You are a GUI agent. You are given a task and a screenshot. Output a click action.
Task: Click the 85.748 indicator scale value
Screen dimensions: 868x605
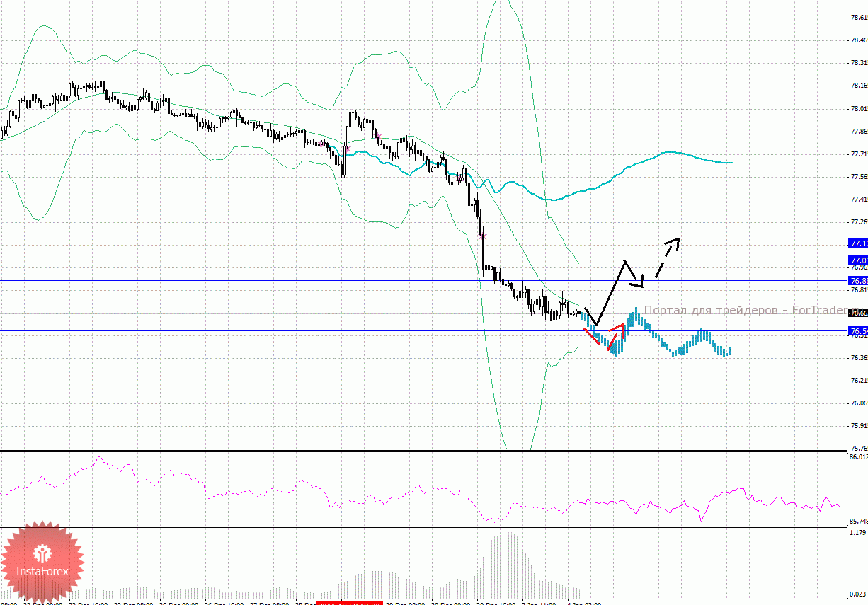[857, 522]
